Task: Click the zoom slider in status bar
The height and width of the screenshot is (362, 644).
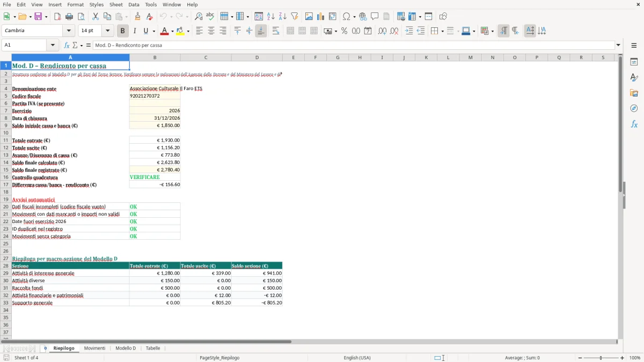Action: 601,358
